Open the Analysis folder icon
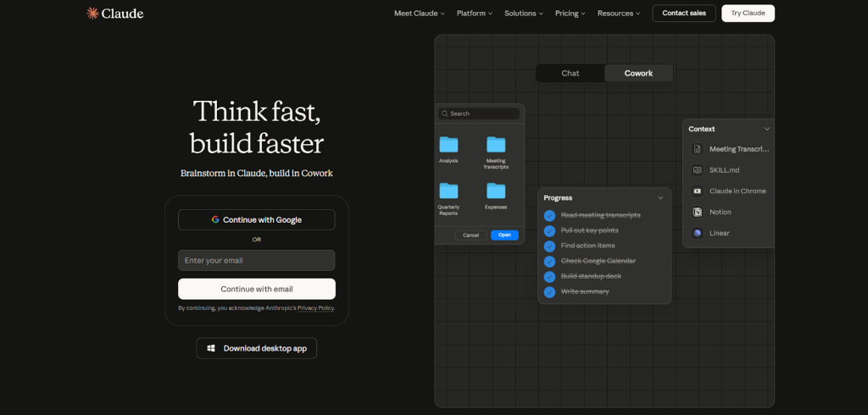 coord(448,145)
